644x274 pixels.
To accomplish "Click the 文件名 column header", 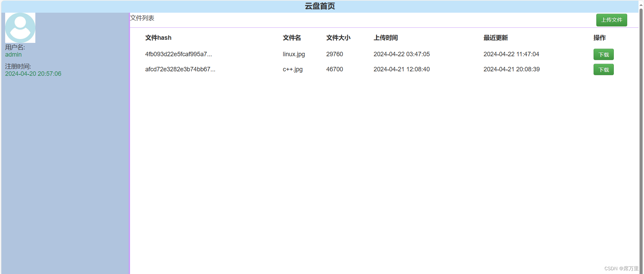I will point(292,38).
